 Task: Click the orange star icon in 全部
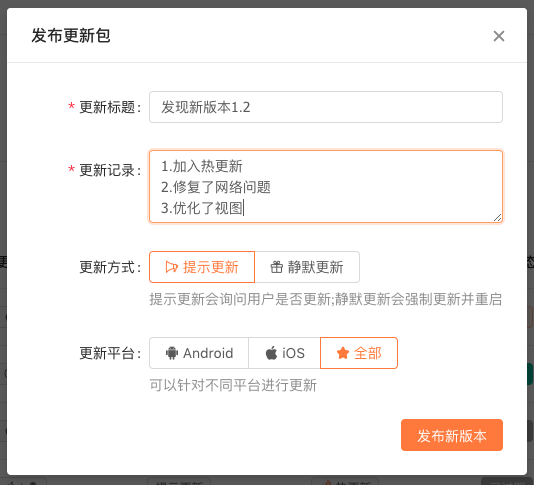coord(343,353)
